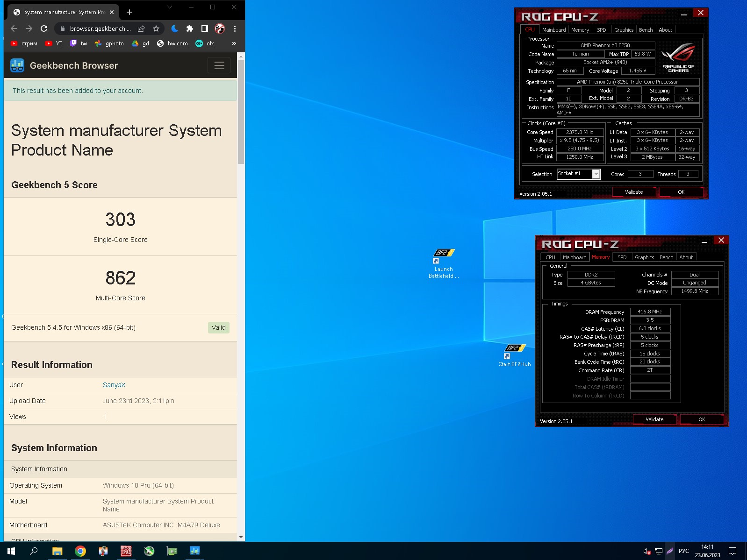747x560 pixels.
Task: Click the muted volume tray icon
Action: pyautogui.click(x=647, y=551)
